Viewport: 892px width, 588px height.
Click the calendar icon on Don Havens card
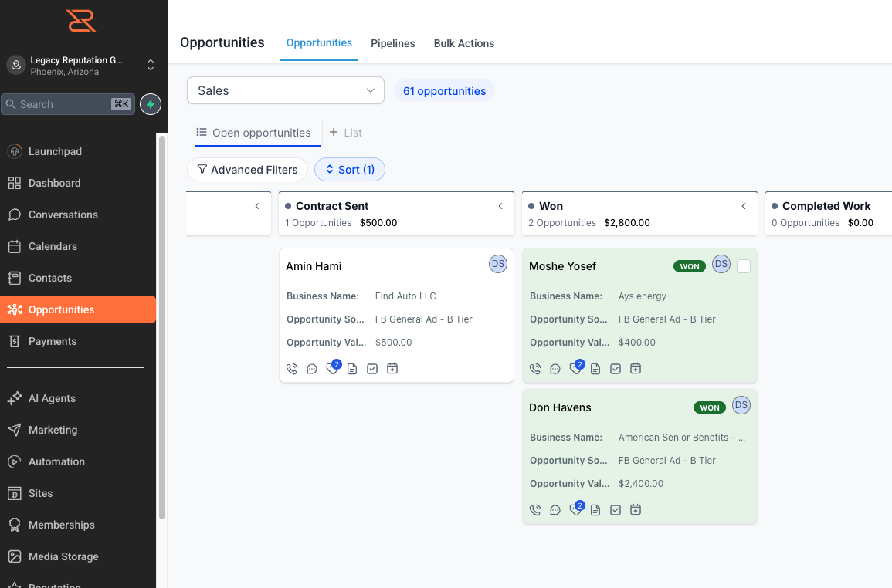pyautogui.click(x=636, y=509)
